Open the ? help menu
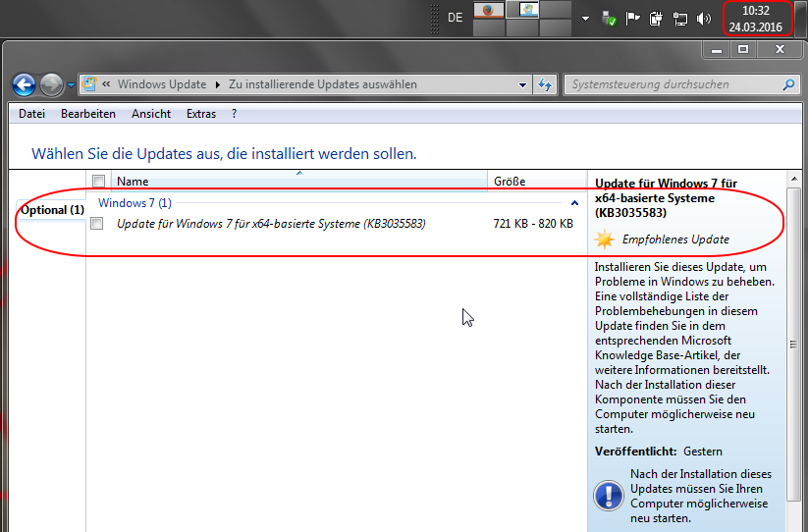The width and height of the screenshot is (808, 532). tap(234, 114)
